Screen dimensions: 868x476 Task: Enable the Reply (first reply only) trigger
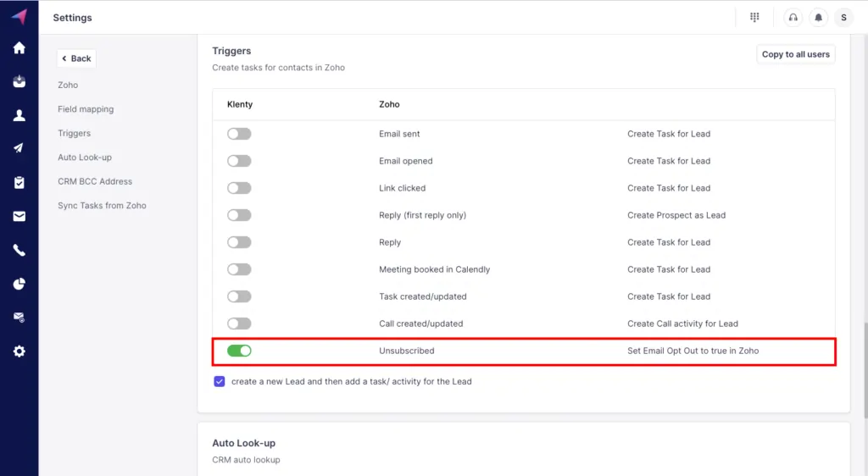click(x=239, y=215)
